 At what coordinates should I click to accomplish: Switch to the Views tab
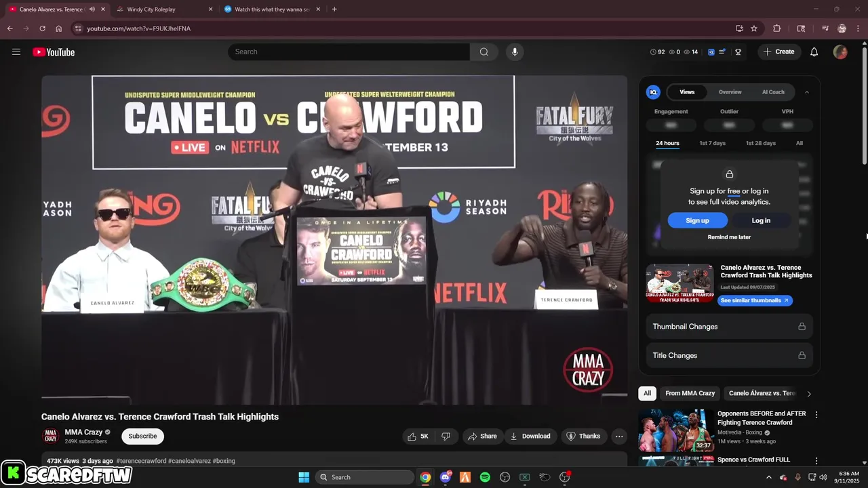coord(687,92)
